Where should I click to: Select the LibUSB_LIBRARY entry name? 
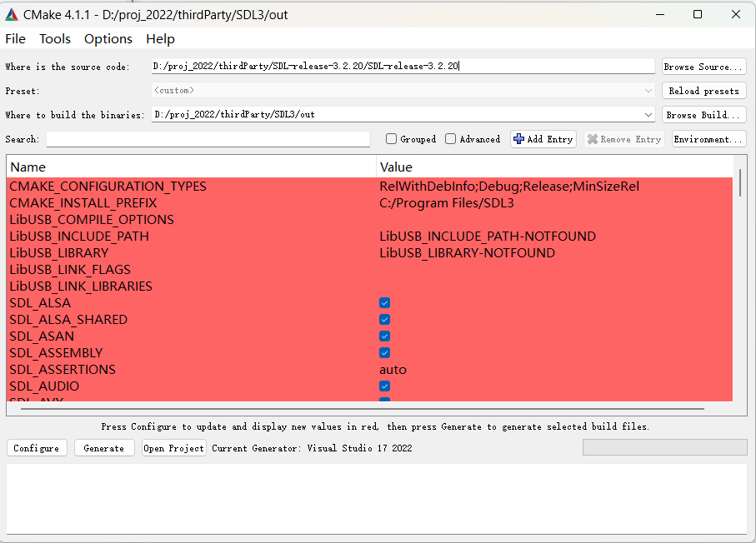59,253
